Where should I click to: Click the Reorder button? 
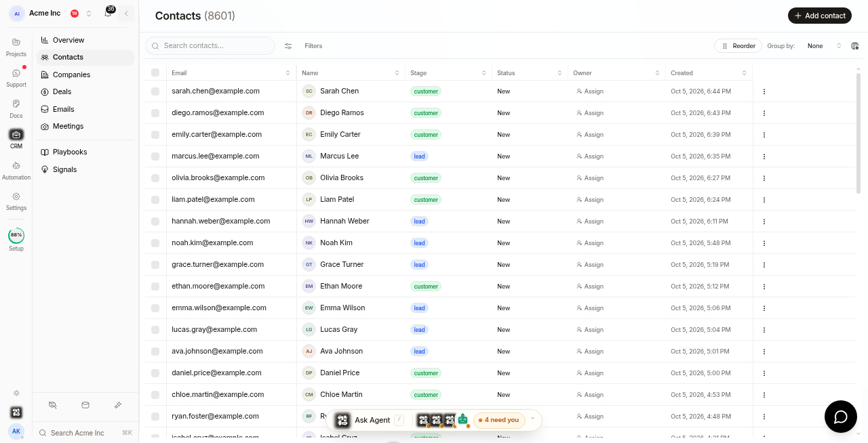738,46
